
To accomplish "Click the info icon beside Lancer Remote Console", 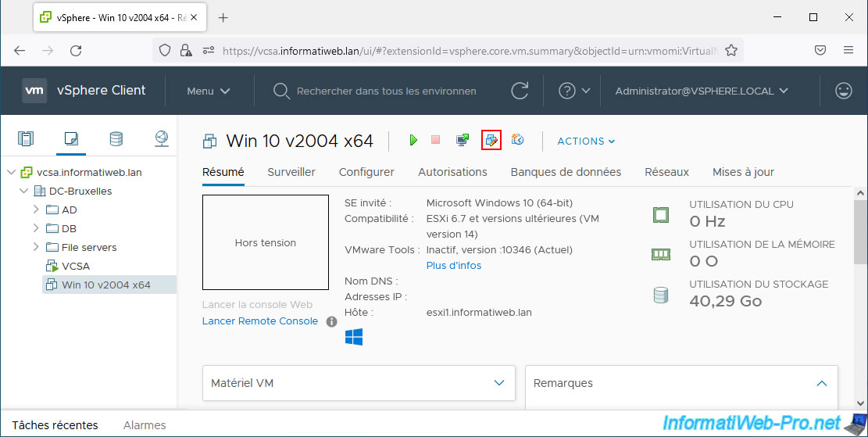I will click(331, 321).
